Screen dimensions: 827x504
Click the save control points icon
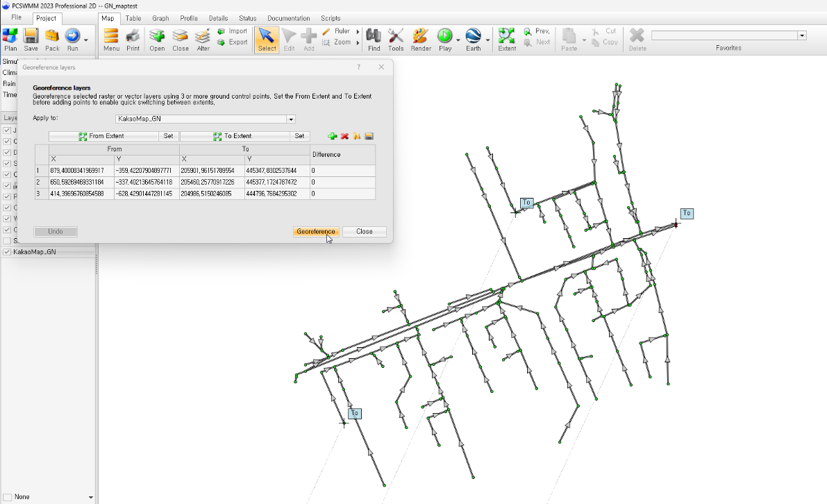pos(369,136)
